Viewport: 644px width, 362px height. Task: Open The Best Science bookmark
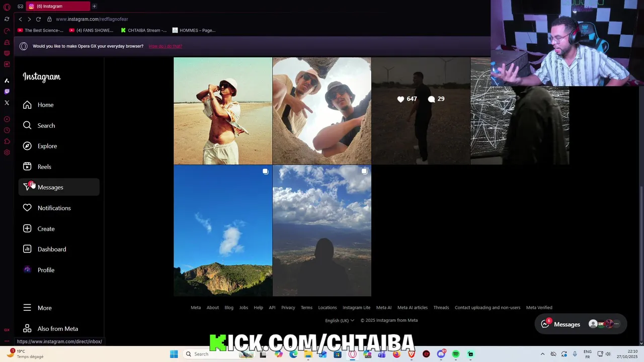coord(40,30)
